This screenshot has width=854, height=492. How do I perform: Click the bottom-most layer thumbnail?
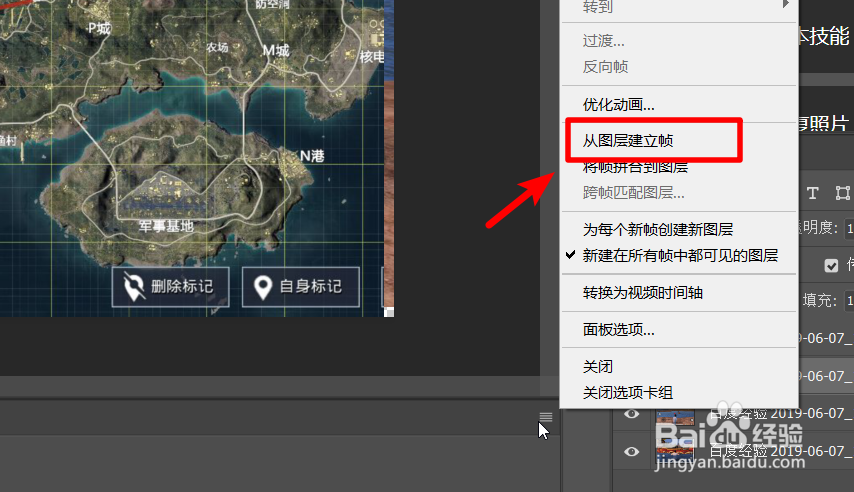coord(675,452)
